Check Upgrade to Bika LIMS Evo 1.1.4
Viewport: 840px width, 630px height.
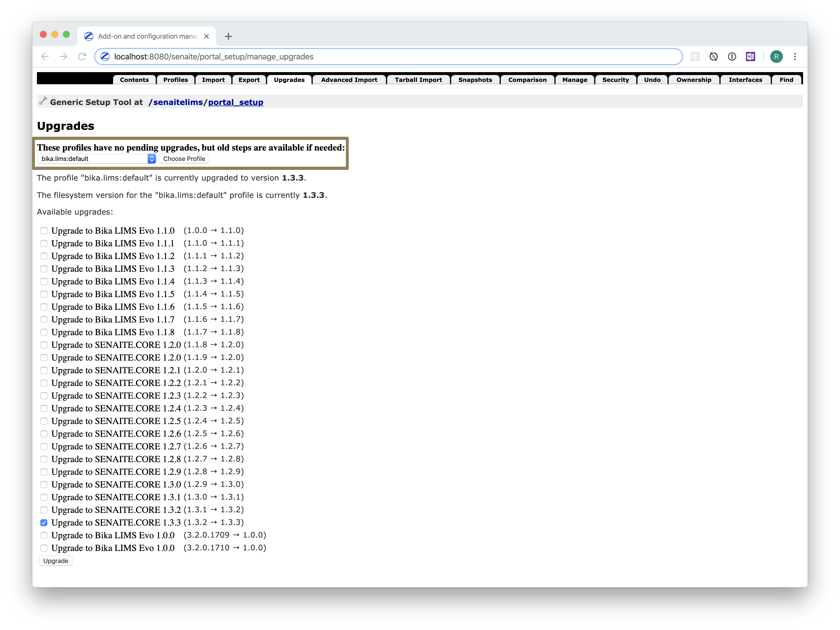(x=44, y=281)
